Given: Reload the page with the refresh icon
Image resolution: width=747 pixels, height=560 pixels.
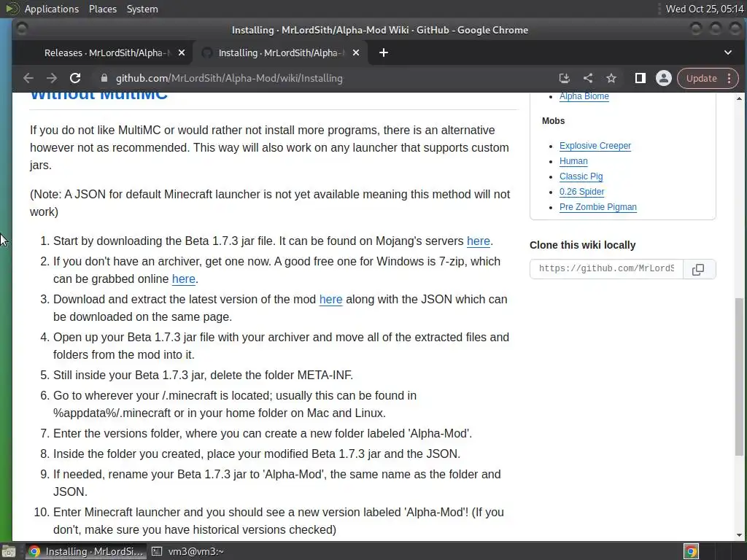Looking at the screenshot, I should coord(75,78).
